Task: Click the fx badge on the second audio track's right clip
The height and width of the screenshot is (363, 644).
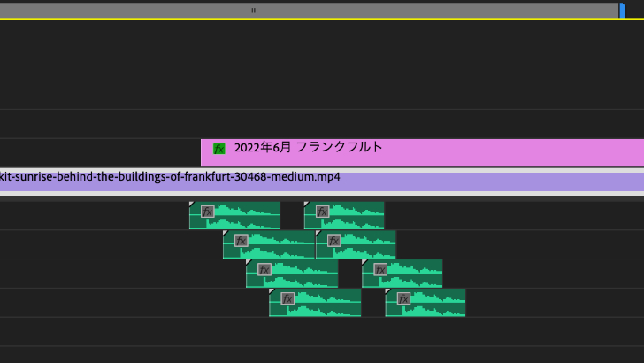Action: click(x=334, y=241)
